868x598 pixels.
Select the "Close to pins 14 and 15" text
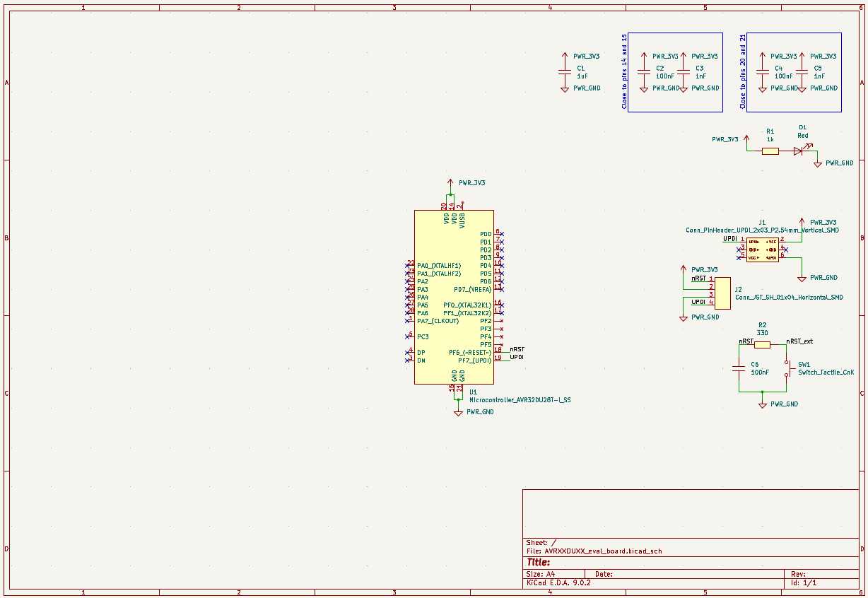[624, 71]
